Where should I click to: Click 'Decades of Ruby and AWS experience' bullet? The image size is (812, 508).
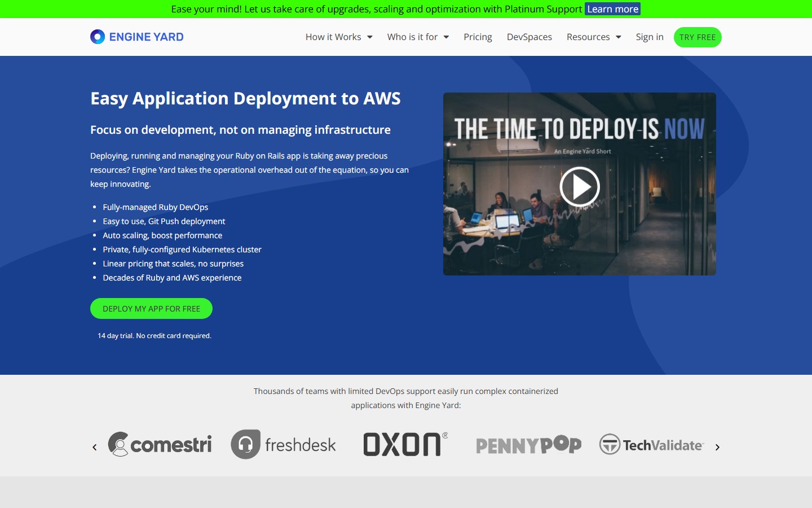(172, 278)
